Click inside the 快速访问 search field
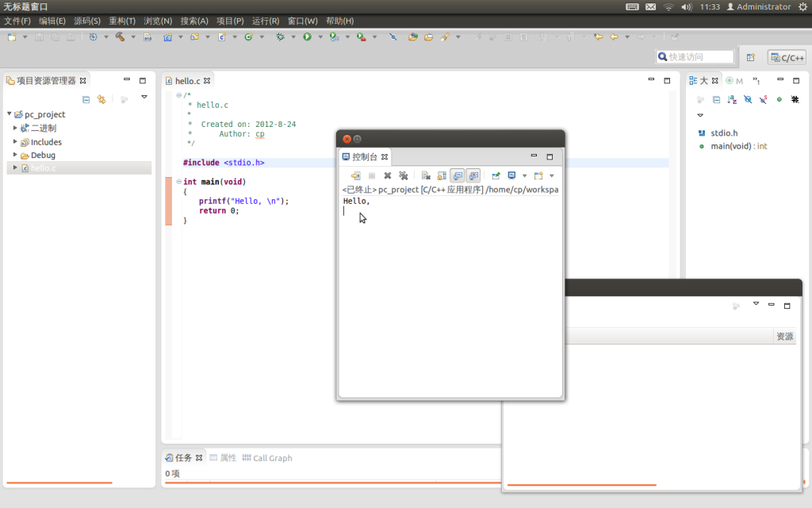 [698, 56]
